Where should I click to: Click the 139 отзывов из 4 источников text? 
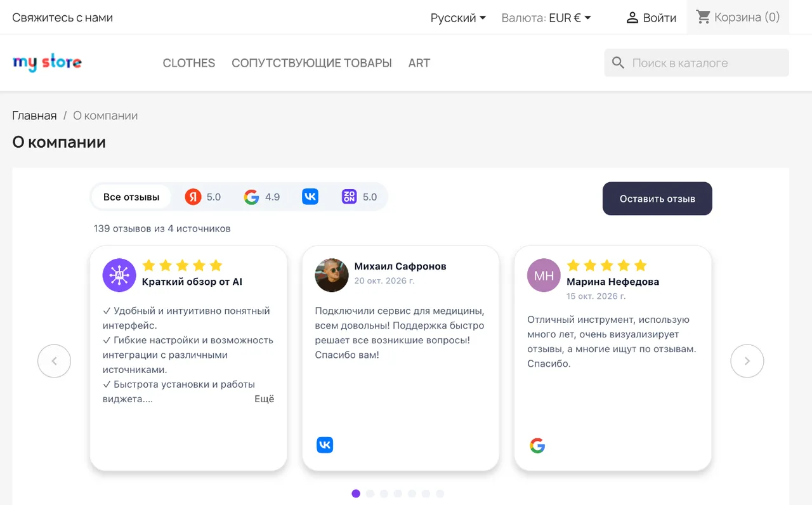tap(162, 228)
